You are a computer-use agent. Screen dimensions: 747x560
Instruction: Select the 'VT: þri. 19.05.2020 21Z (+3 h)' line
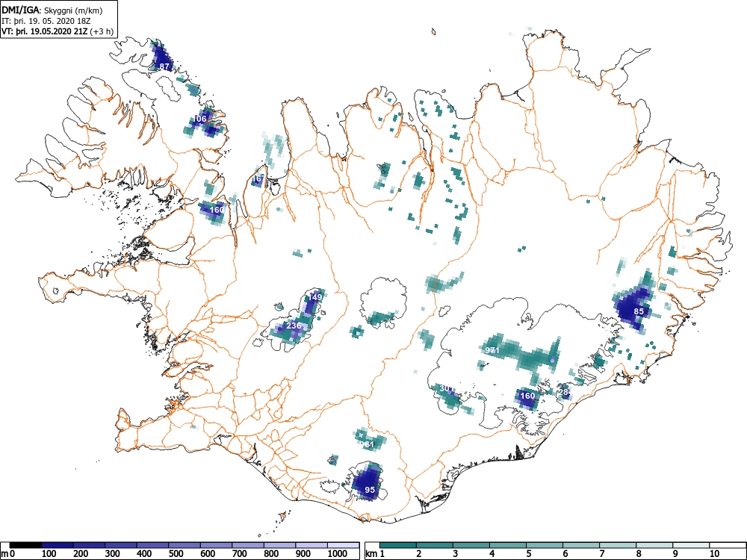[58, 32]
